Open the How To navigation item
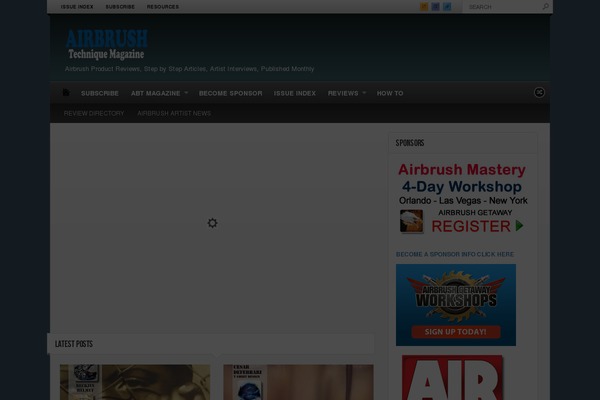 pos(390,93)
